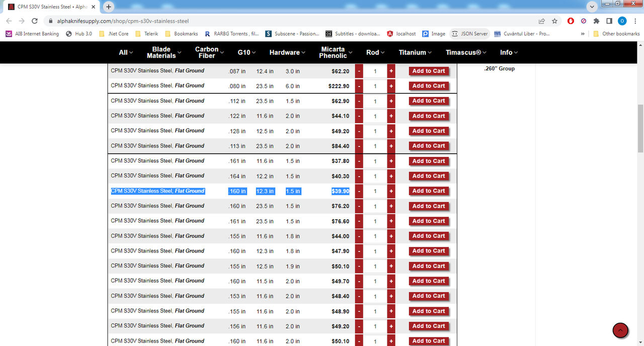Open a new browser tab
The height and width of the screenshot is (346, 644).
tap(109, 7)
